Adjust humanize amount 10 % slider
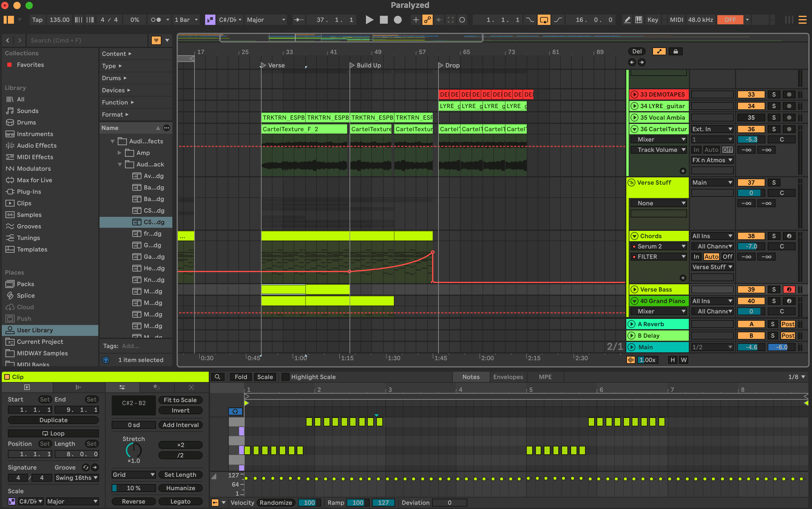The height and width of the screenshot is (509, 812). tap(134, 488)
